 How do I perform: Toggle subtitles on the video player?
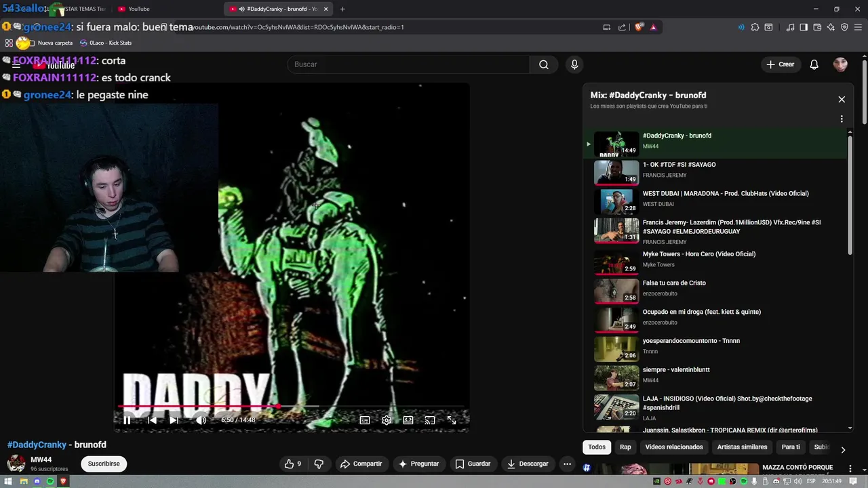(x=365, y=420)
